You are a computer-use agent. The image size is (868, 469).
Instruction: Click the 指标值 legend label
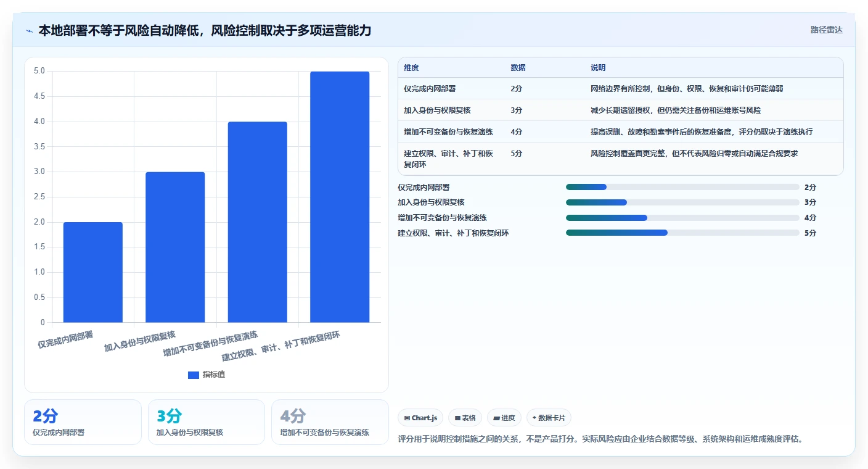click(x=214, y=375)
